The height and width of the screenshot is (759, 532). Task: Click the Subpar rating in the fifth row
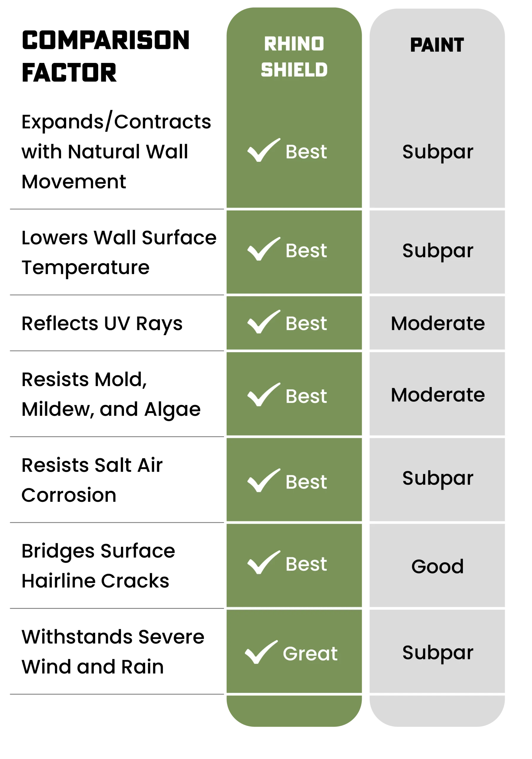tap(437, 478)
